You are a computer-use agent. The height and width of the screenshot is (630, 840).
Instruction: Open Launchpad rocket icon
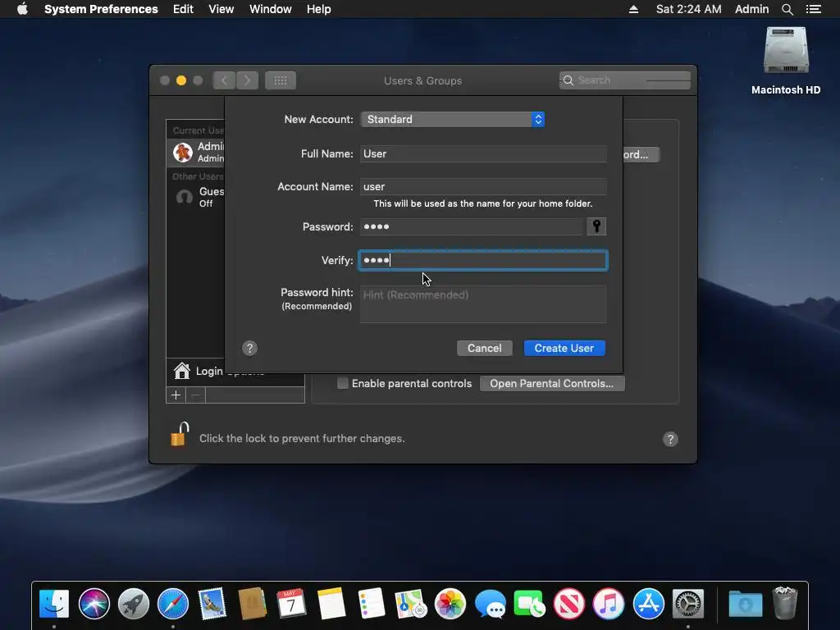134,604
